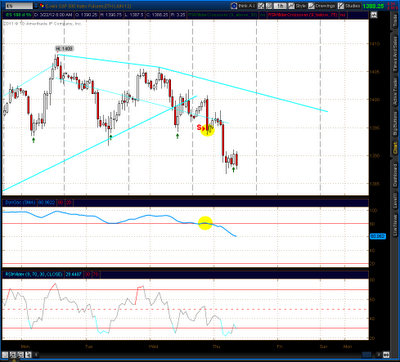Click the blue 60.062 oscillator value tag

(377, 236)
